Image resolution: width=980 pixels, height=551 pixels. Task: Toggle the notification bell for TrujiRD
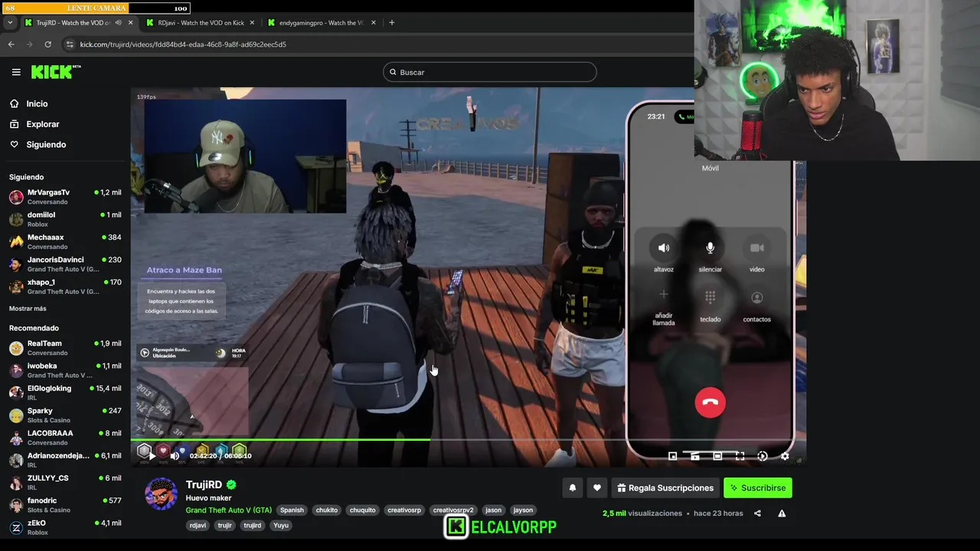[572, 487]
